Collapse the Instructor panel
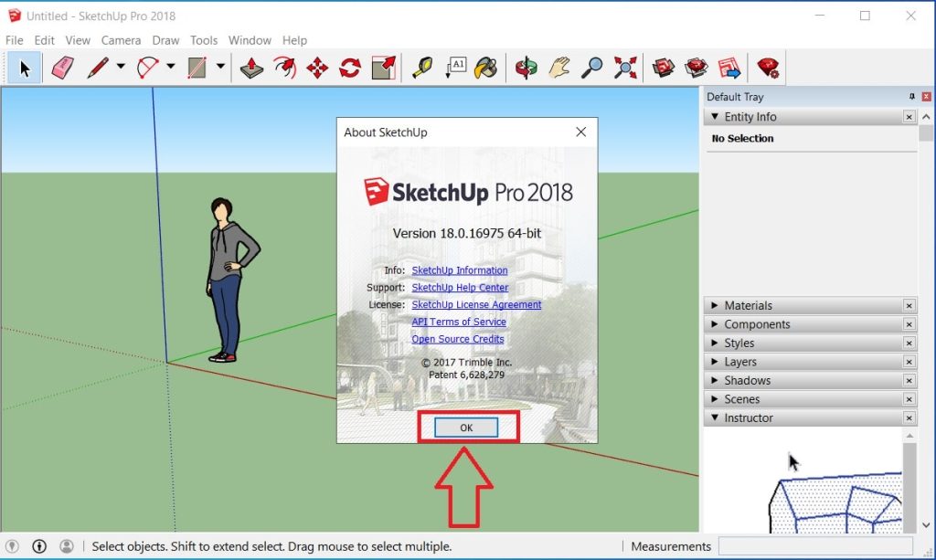This screenshot has width=936, height=560. tap(715, 417)
